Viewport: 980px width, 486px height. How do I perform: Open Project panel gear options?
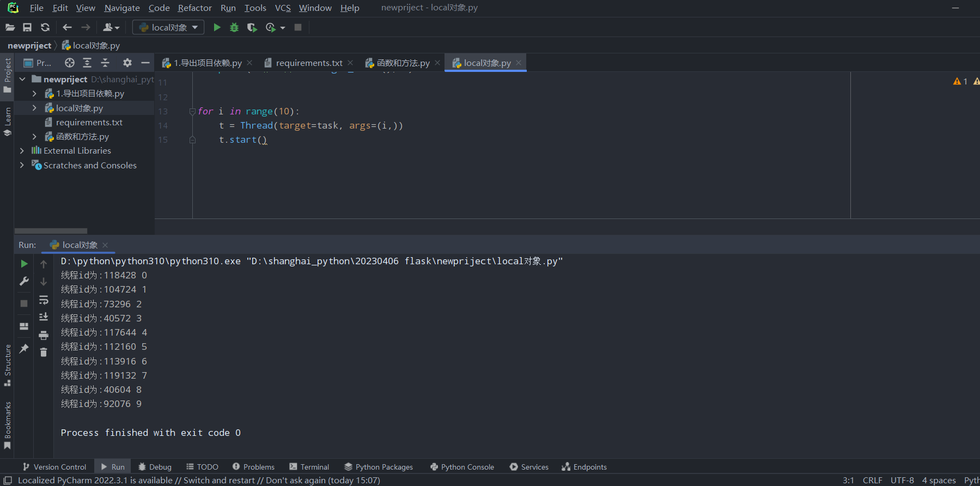click(127, 63)
